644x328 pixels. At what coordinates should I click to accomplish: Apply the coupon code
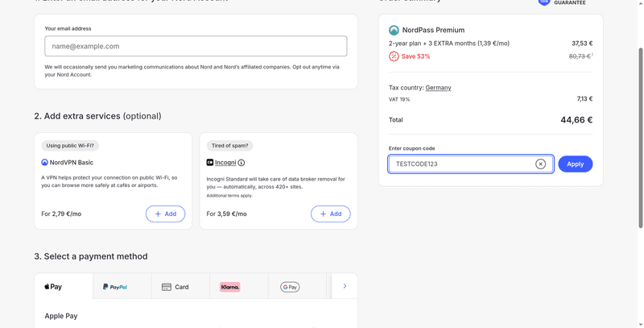[x=575, y=164]
